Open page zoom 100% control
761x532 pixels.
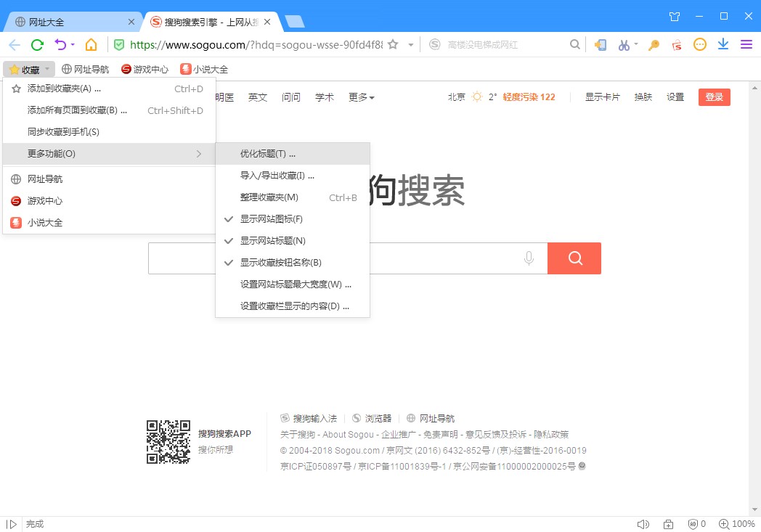[737, 524]
